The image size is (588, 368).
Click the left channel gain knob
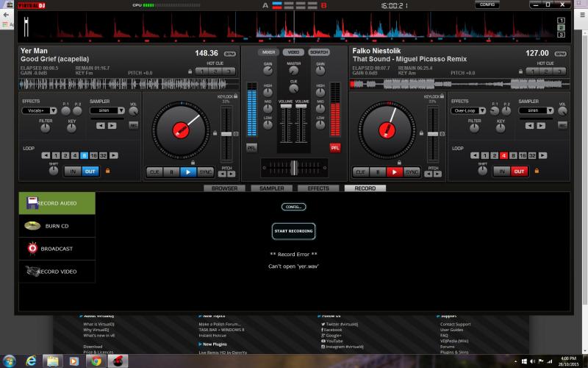coord(268,71)
